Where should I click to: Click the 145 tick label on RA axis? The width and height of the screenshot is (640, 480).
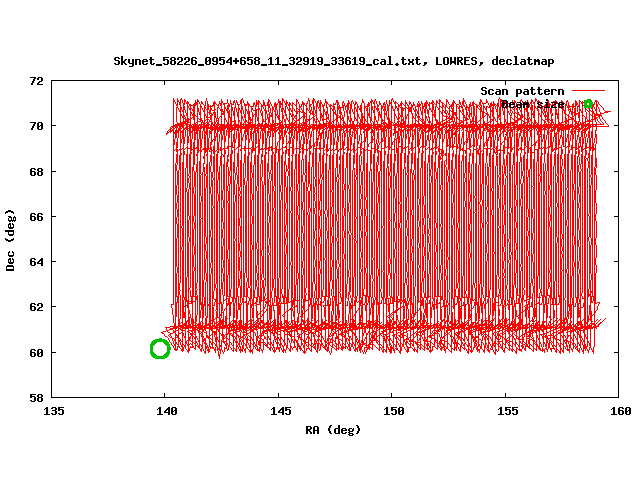coord(280,411)
